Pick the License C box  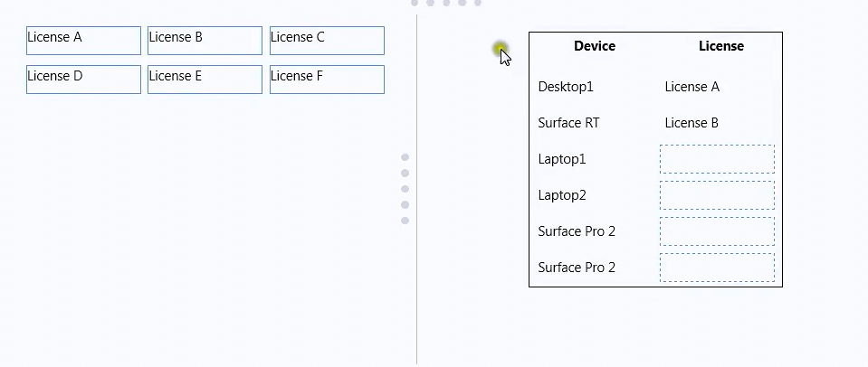[327, 41]
